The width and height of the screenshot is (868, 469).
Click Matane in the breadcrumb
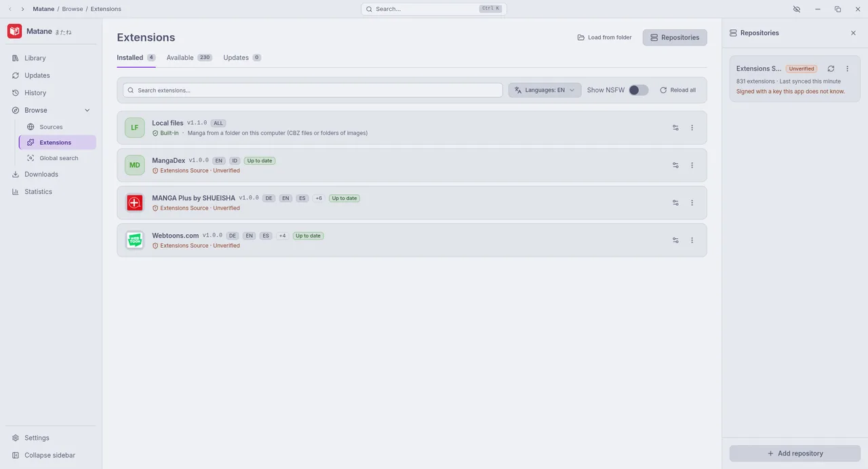pos(43,9)
